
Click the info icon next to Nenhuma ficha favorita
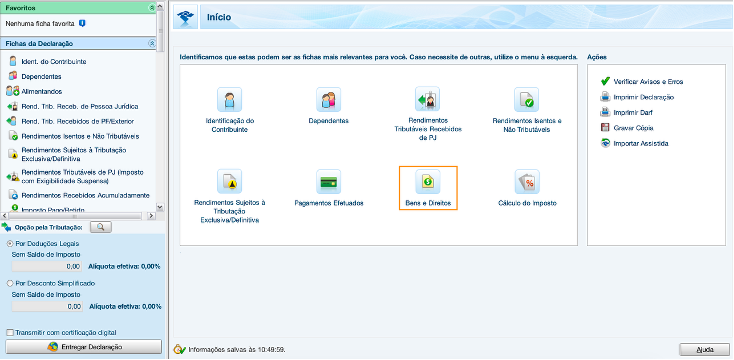point(82,22)
